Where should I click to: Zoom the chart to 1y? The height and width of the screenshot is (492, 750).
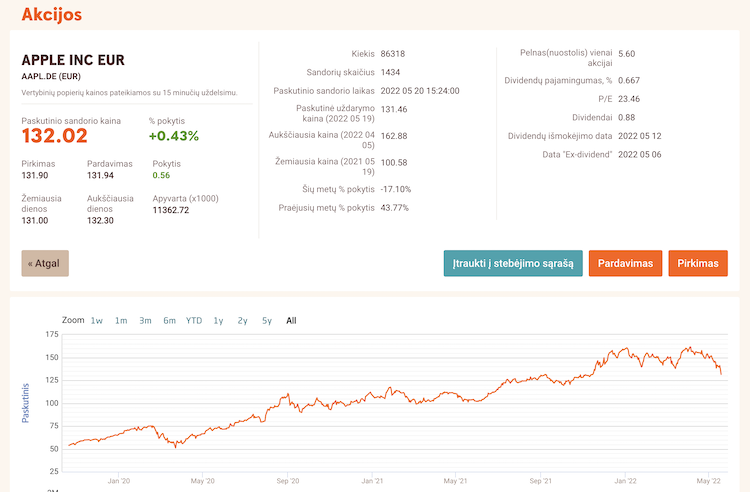(218, 321)
